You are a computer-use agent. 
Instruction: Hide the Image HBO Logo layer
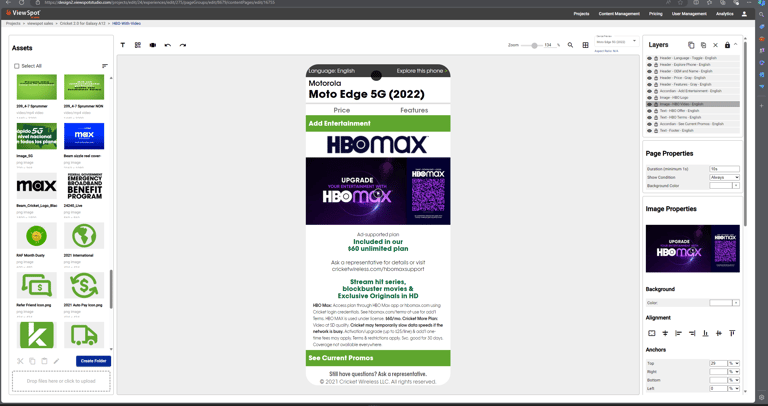click(649, 97)
